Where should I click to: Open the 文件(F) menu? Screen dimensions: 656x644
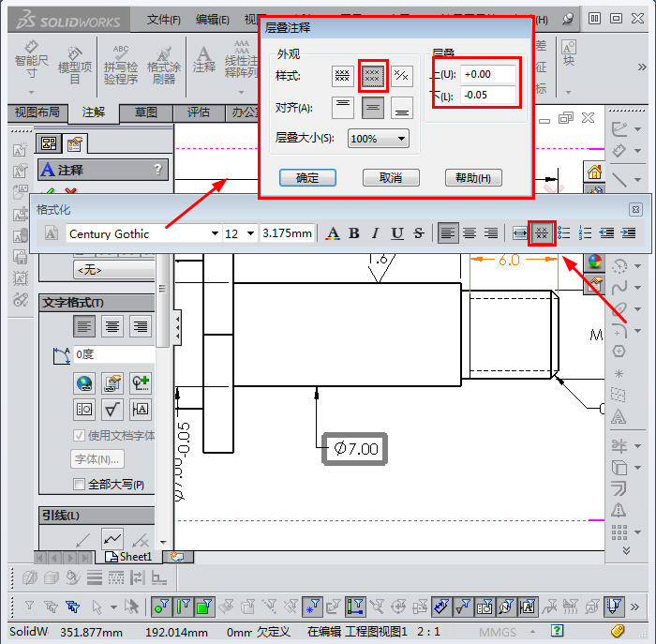point(164,19)
